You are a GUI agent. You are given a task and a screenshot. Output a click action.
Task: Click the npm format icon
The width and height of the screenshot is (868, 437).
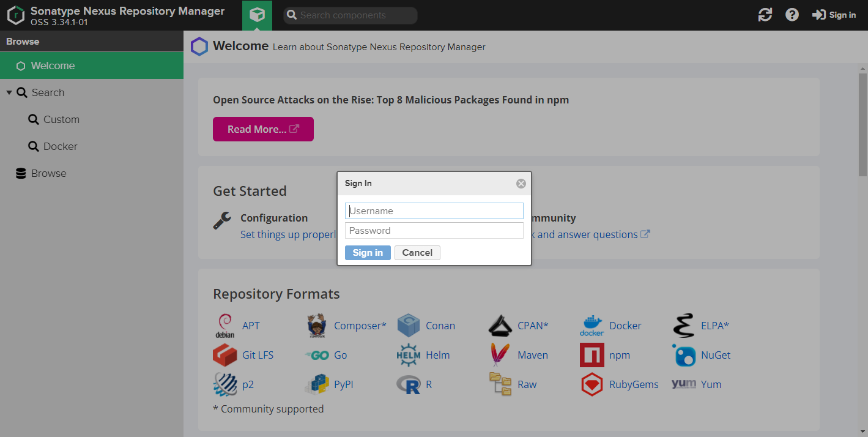point(592,355)
